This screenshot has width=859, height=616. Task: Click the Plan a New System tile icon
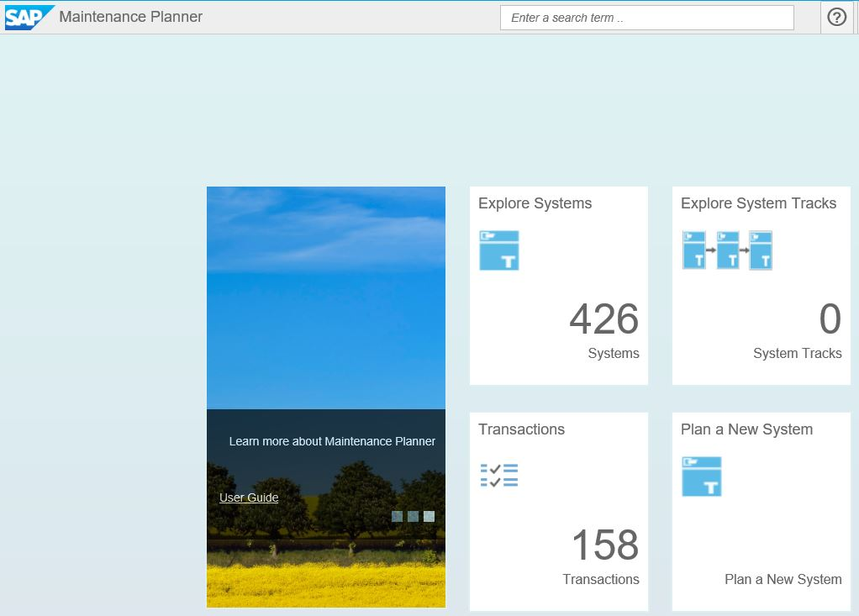(702, 476)
